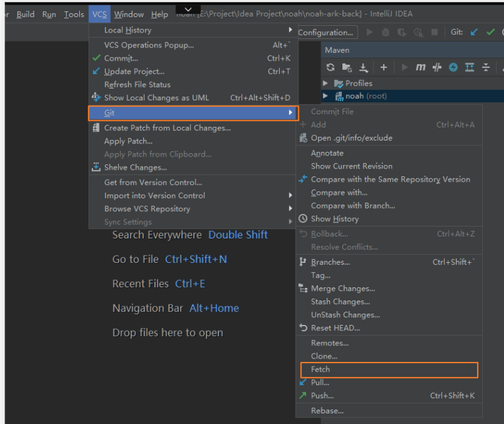Click the Run with Coverage icon
504x424 pixels.
click(x=402, y=32)
